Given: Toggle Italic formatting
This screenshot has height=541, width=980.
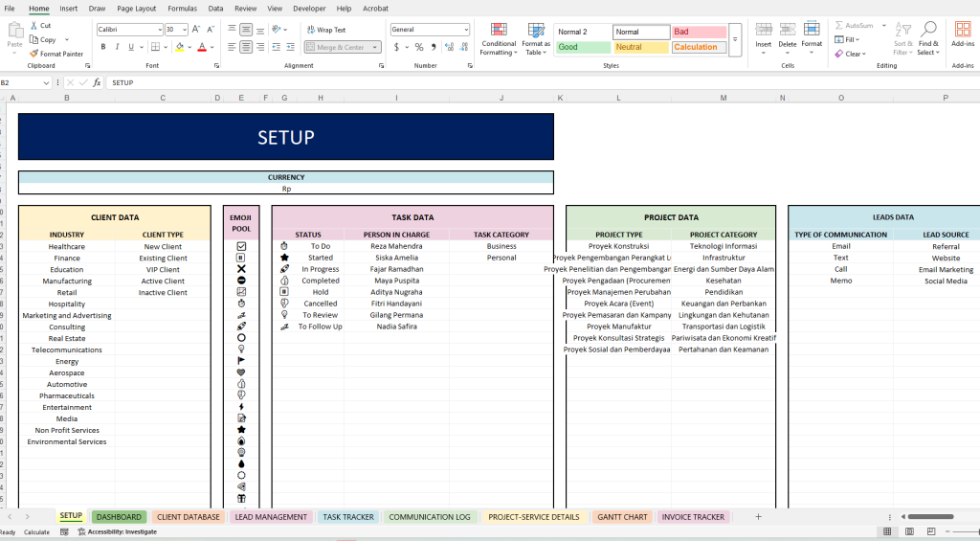Looking at the screenshot, I should click(x=117, y=47).
